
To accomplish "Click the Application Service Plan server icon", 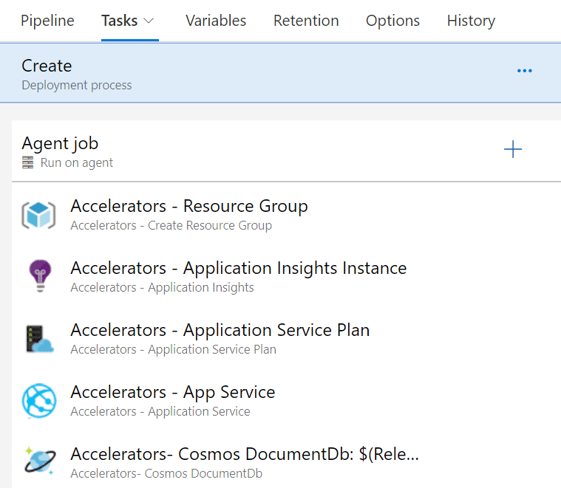I will click(39, 338).
